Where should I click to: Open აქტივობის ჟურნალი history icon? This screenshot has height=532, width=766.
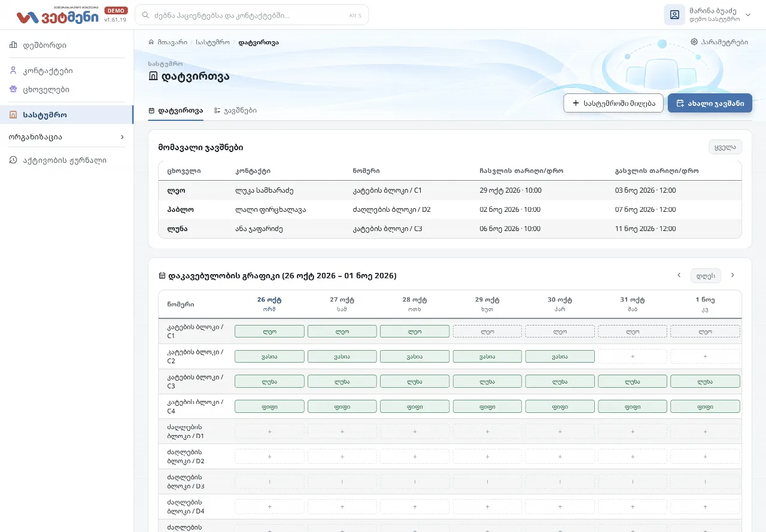point(13,160)
